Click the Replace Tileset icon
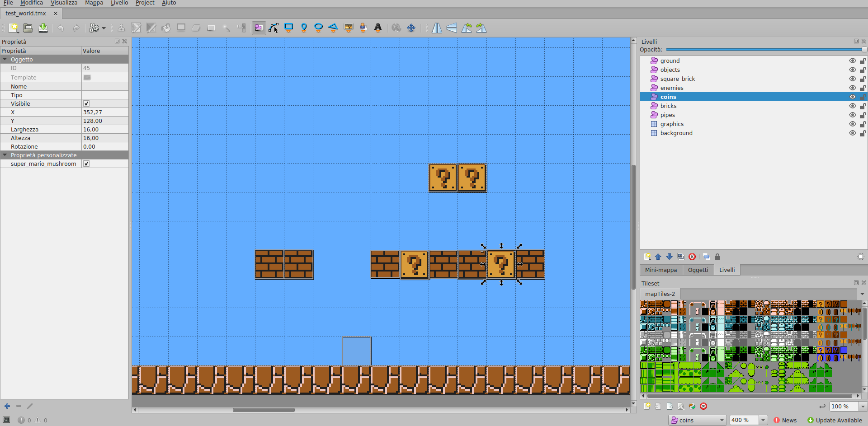The width and height of the screenshot is (868, 426). (x=692, y=406)
